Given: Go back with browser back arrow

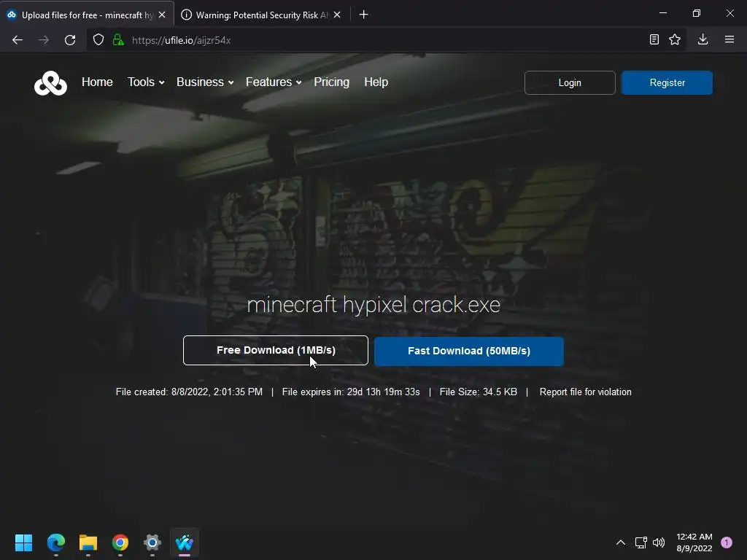Looking at the screenshot, I should (x=18, y=40).
